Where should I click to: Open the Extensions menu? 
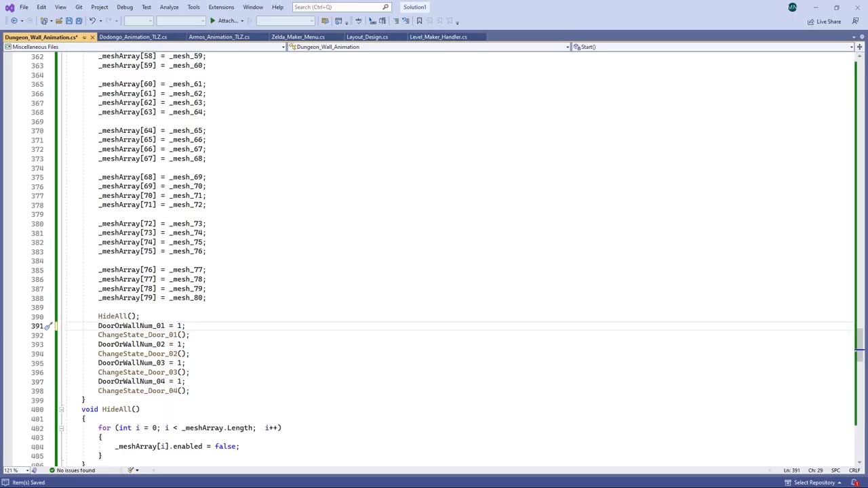coord(221,7)
